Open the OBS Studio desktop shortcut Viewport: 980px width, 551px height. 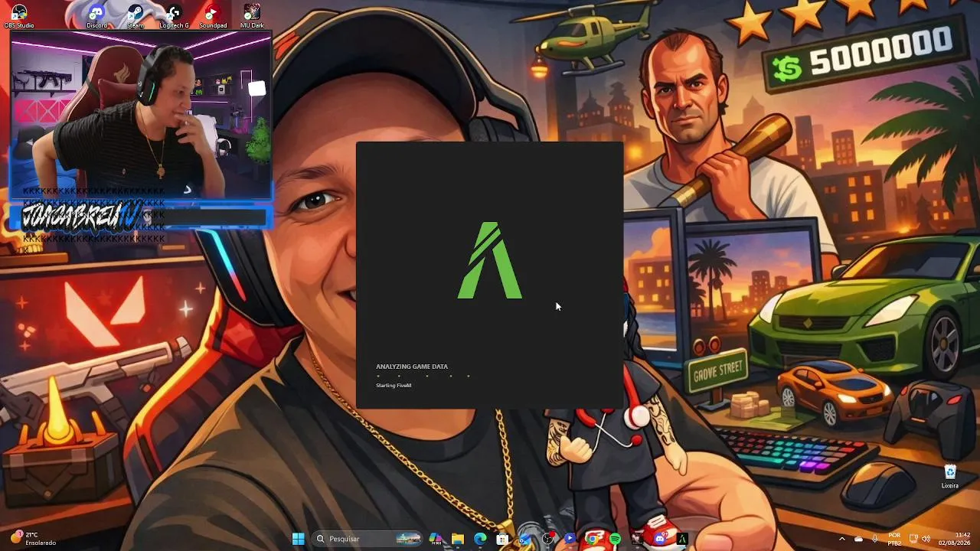[x=19, y=16]
